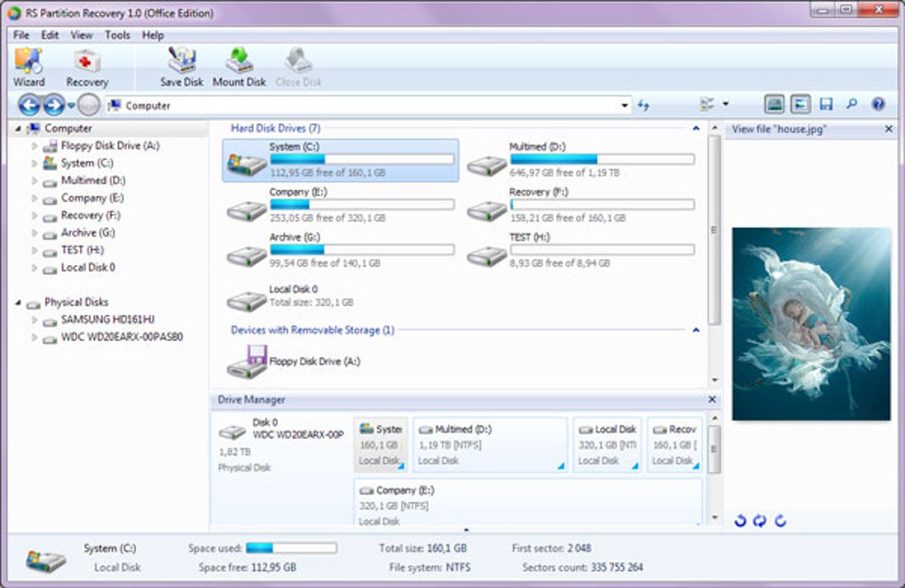Toggle the drive manager panel icon
The height and width of the screenshot is (588, 905).
coord(775,105)
